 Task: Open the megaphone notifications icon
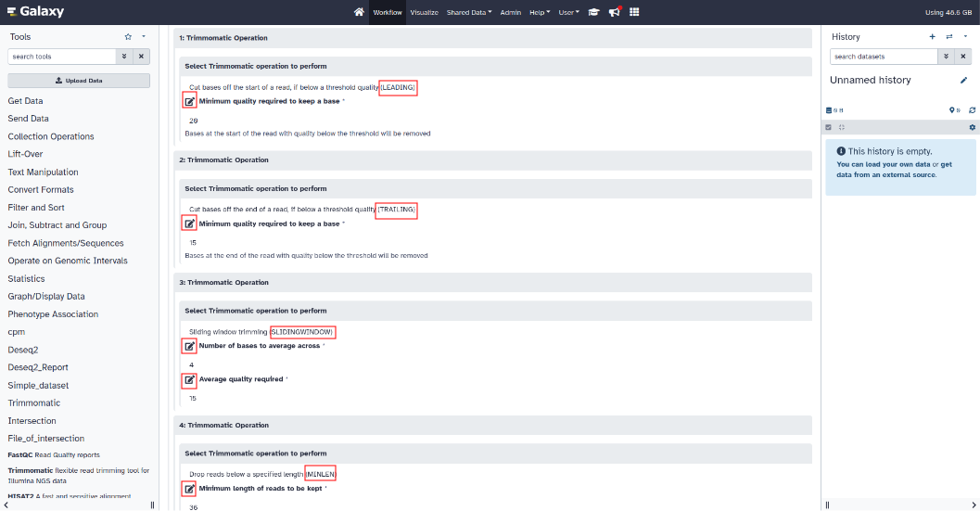tap(614, 12)
